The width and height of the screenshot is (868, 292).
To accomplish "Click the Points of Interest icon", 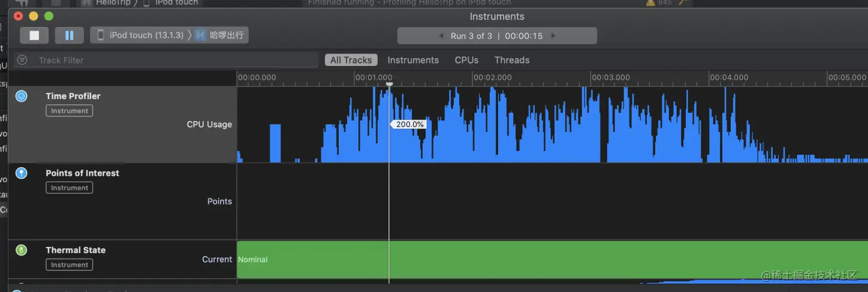I will tap(22, 173).
